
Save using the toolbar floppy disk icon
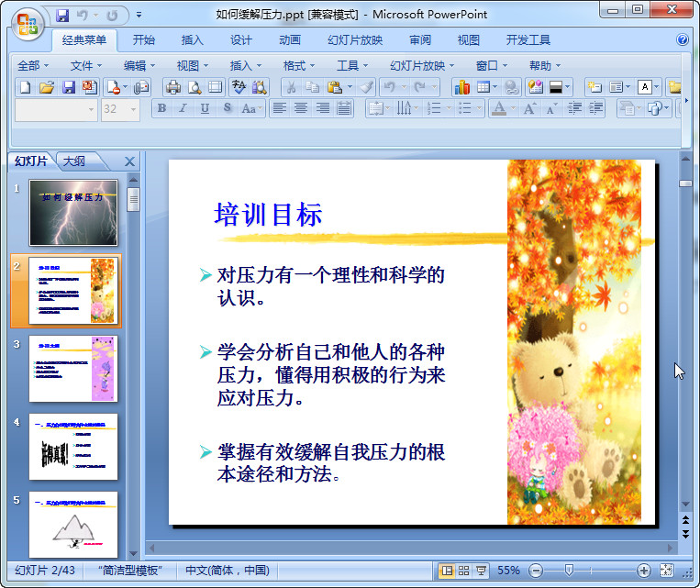(x=68, y=87)
